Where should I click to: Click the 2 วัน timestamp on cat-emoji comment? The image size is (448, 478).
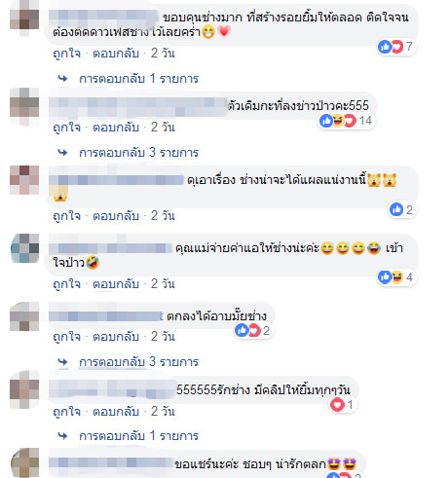[x=163, y=215]
